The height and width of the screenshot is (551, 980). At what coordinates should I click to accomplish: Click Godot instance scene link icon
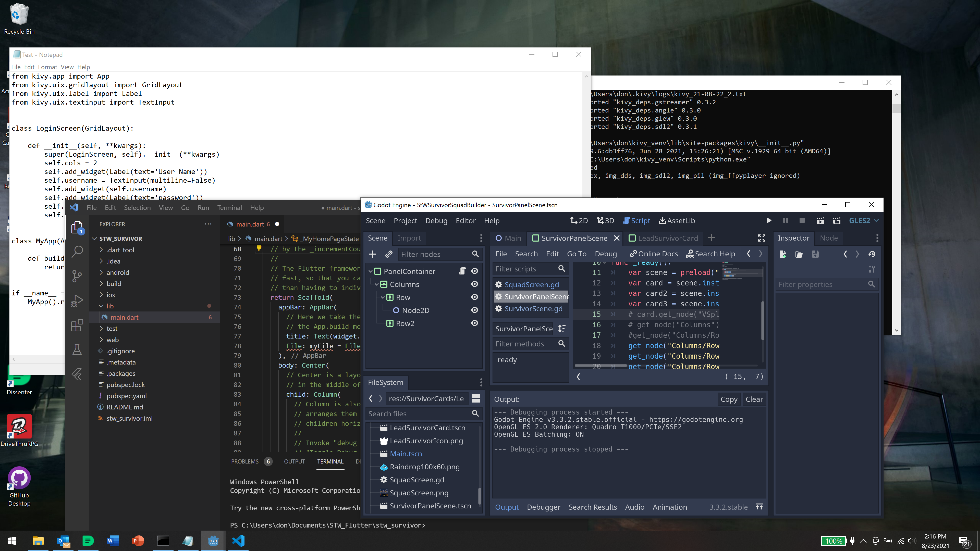[x=388, y=254]
